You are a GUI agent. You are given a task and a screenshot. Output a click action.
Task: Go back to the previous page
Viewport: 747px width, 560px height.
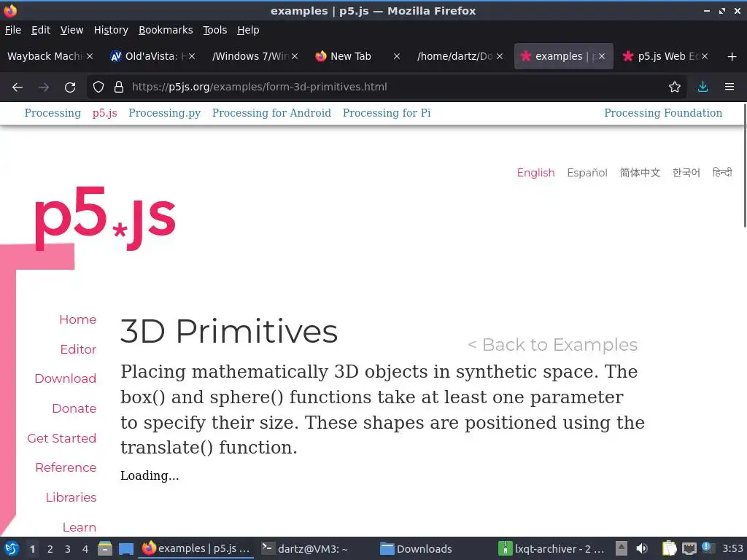point(18,87)
